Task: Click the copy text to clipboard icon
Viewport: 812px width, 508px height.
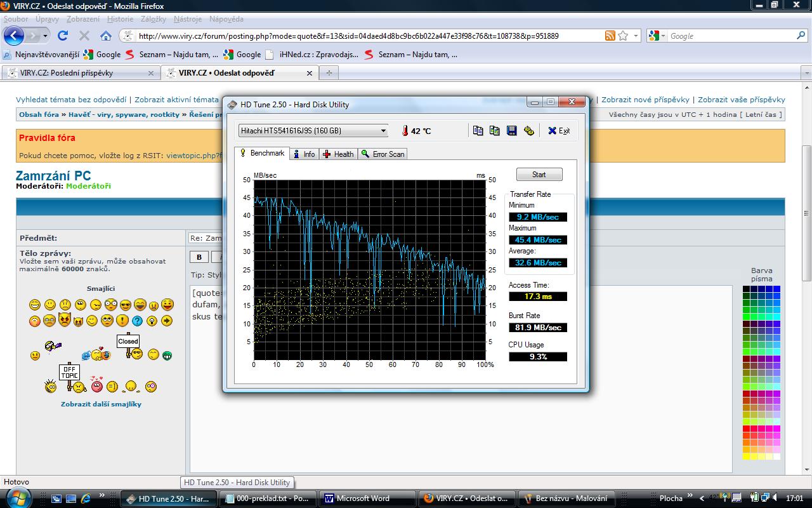Action: click(478, 131)
